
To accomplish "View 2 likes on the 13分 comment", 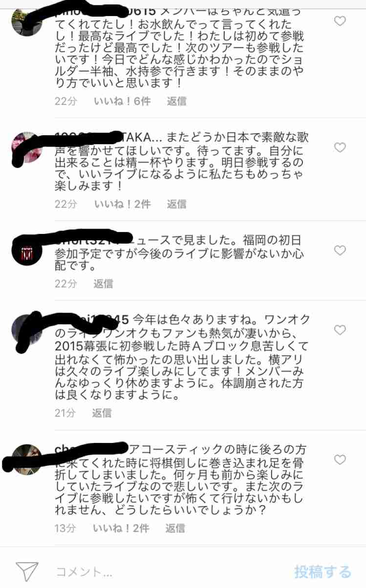I will [121, 528].
